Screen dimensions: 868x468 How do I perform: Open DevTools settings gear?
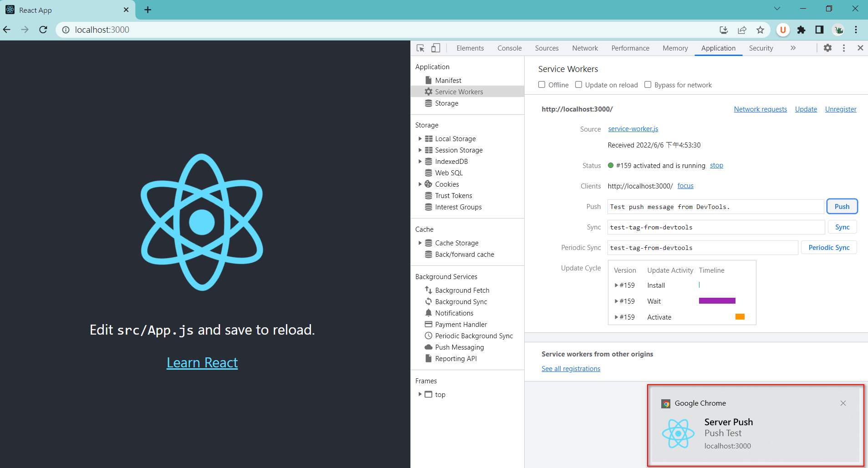click(827, 48)
